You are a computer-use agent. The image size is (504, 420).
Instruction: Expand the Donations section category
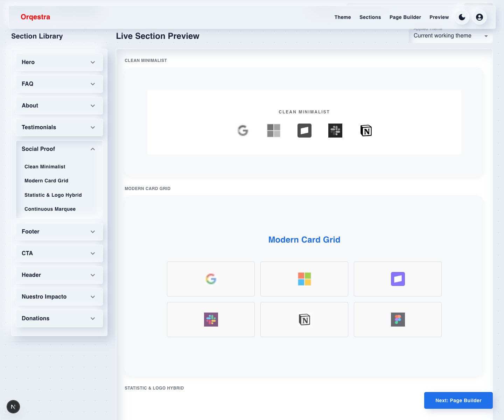pyautogui.click(x=59, y=318)
